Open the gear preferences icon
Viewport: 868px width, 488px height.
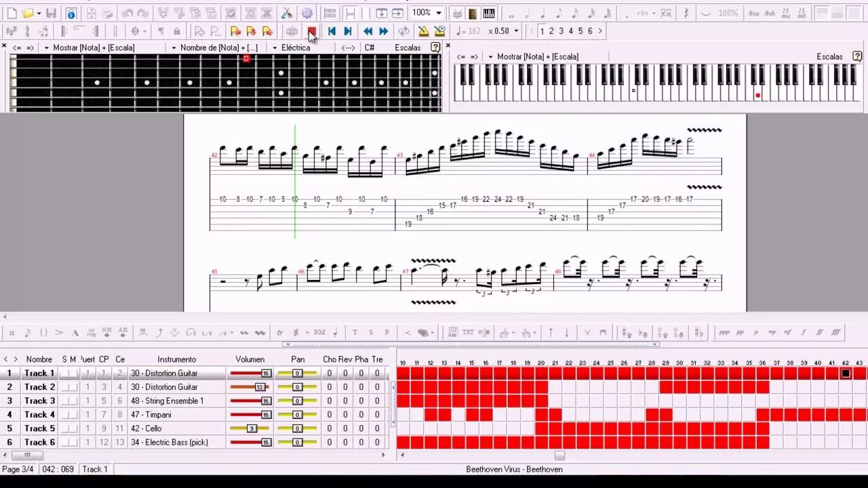(x=307, y=14)
